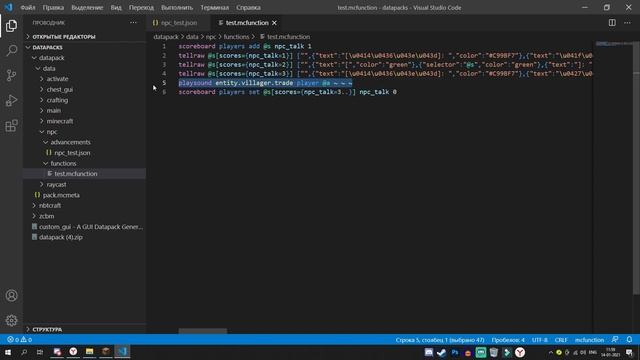Viewport: 640px width, 360px height.
Task: Open the Search view in activity bar
Action: coord(11,51)
